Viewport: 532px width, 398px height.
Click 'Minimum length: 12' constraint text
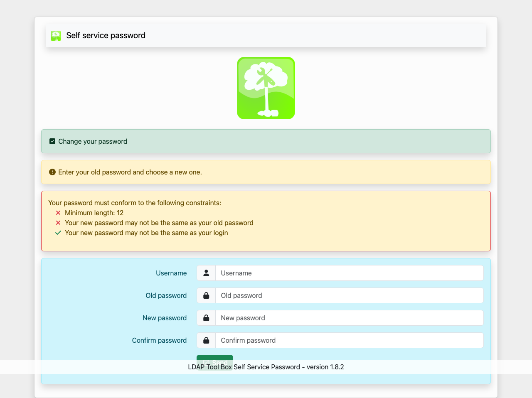pyautogui.click(x=94, y=213)
